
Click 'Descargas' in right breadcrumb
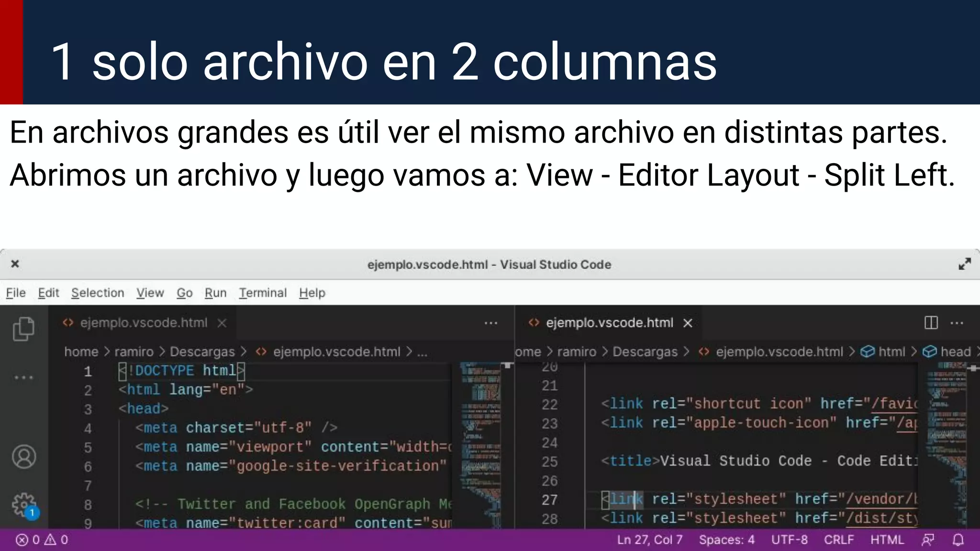click(645, 352)
